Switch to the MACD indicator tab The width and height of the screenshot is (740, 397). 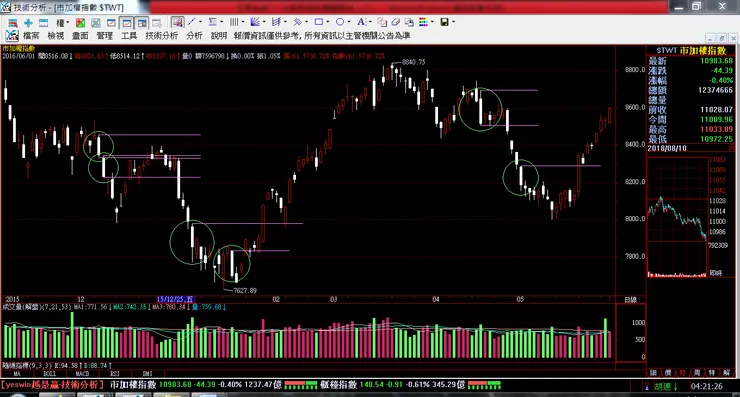coord(82,373)
